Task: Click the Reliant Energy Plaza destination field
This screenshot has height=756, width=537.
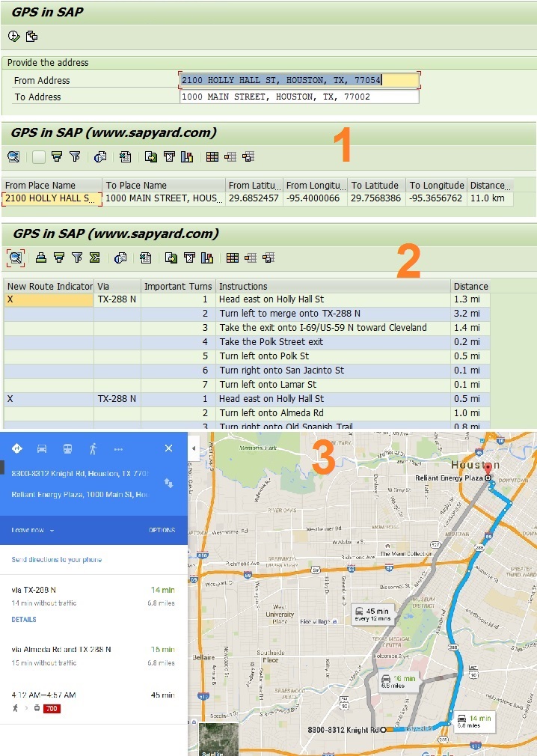Action: click(x=80, y=495)
